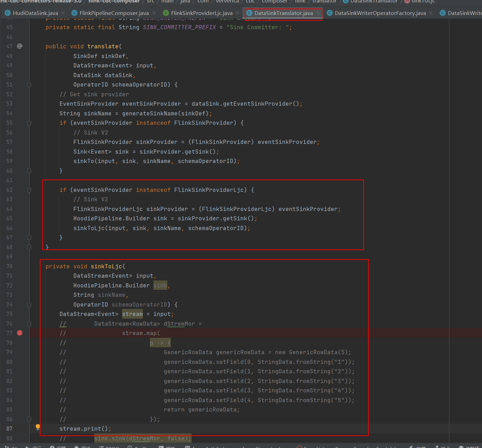Viewport: 482px width, 448px height.
Task: Click highlighted stream variable on line 75
Action: pos(132,314)
